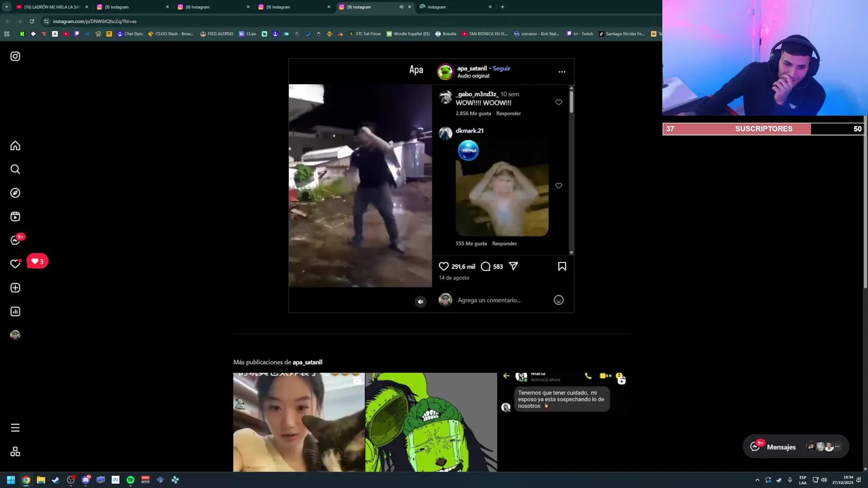
Task: Click '291,6 mil' likes count
Action: pyautogui.click(x=463, y=267)
